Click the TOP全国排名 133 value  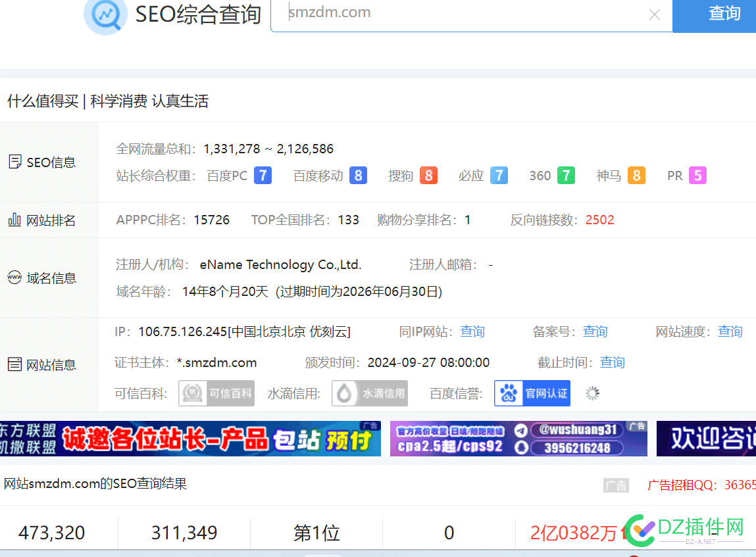[x=349, y=220]
